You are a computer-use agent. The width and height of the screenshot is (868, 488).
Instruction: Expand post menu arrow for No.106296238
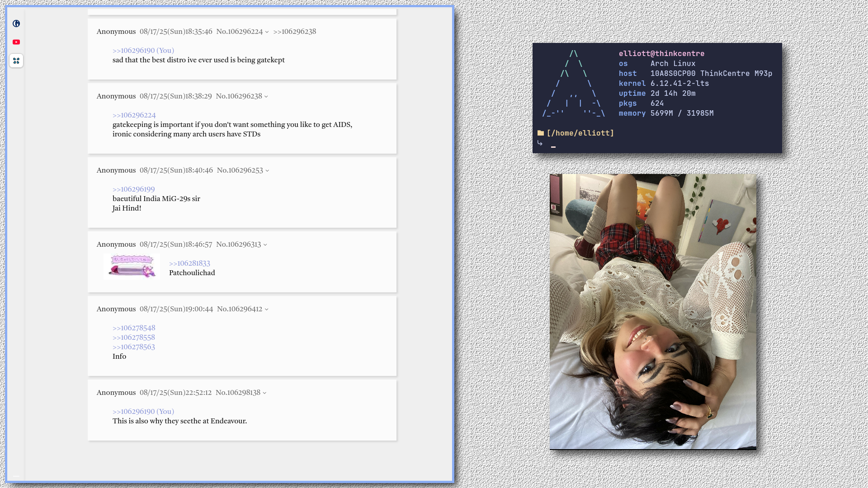pyautogui.click(x=266, y=97)
